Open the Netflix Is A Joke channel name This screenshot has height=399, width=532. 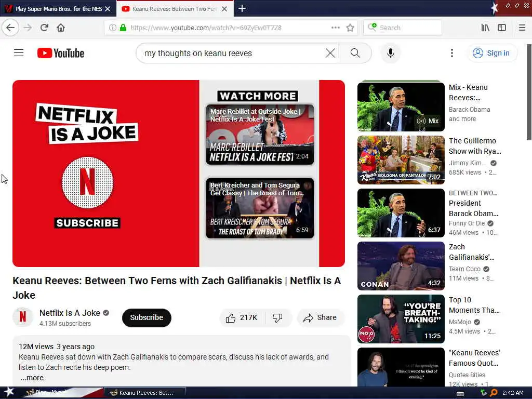point(70,313)
